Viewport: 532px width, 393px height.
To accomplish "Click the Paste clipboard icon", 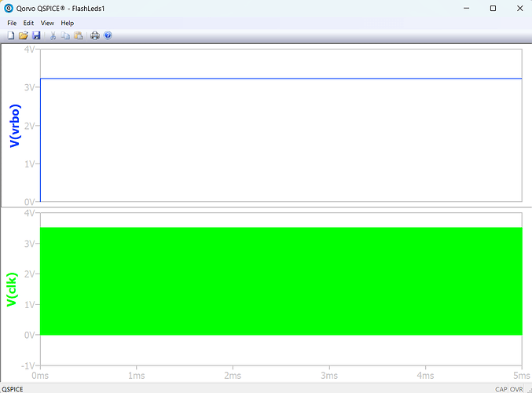I will pyautogui.click(x=79, y=35).
